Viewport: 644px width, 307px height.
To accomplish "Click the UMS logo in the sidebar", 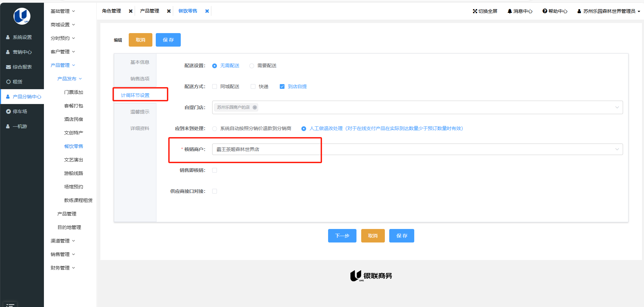I will [22, 16].
